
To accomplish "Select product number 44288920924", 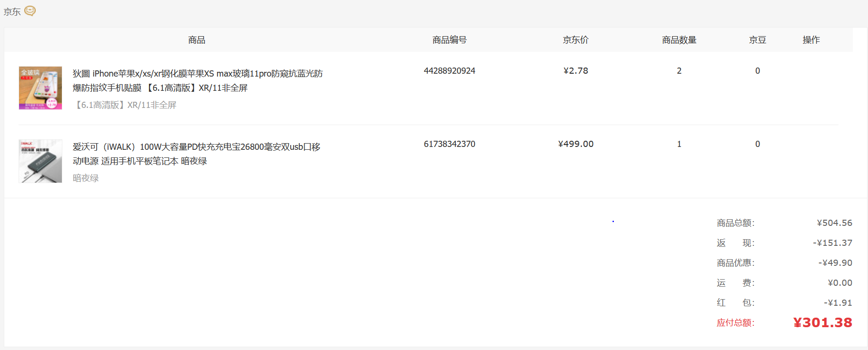I will point(450,71).
